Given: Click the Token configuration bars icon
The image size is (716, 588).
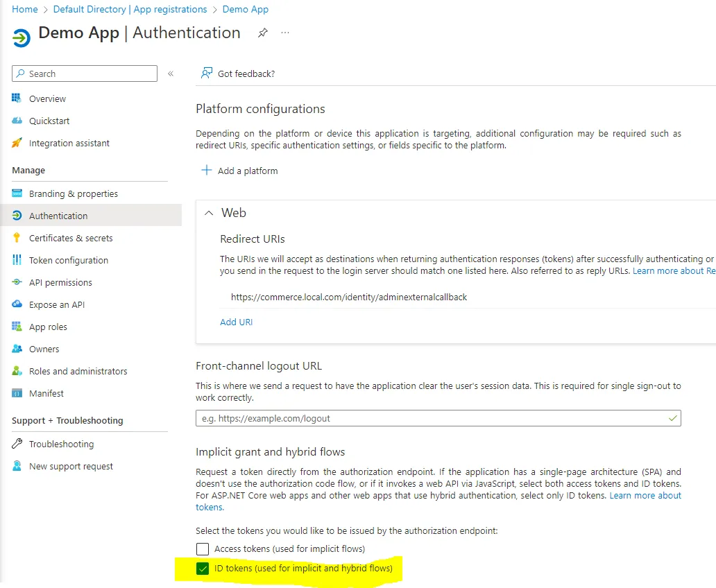Looking at the screenshot, I should click(x=17, y=260).
